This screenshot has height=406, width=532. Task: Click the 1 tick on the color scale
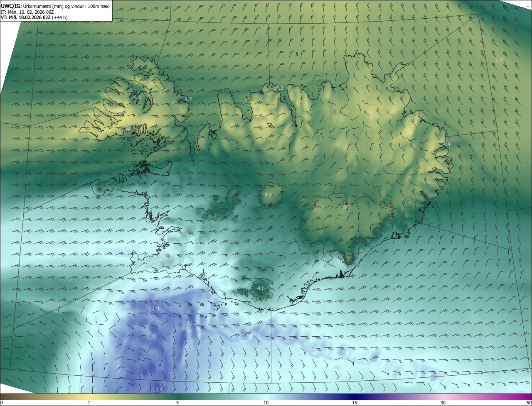(89, 403)
